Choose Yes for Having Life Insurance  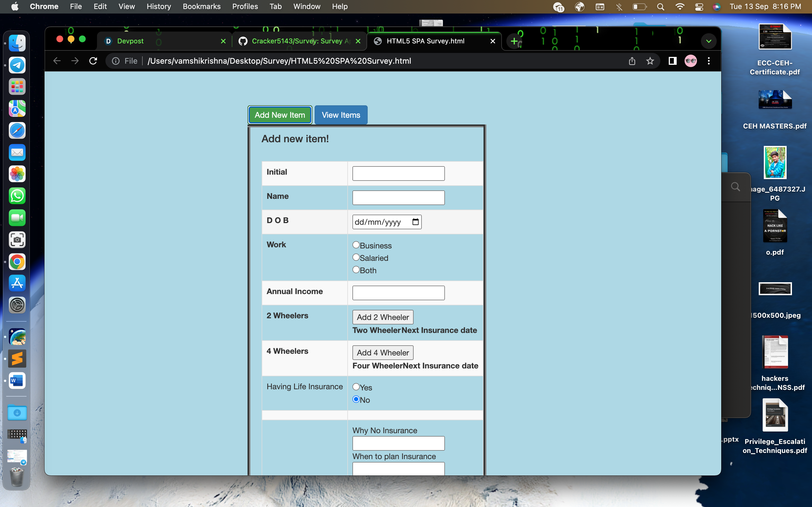(x=356, y=387)
